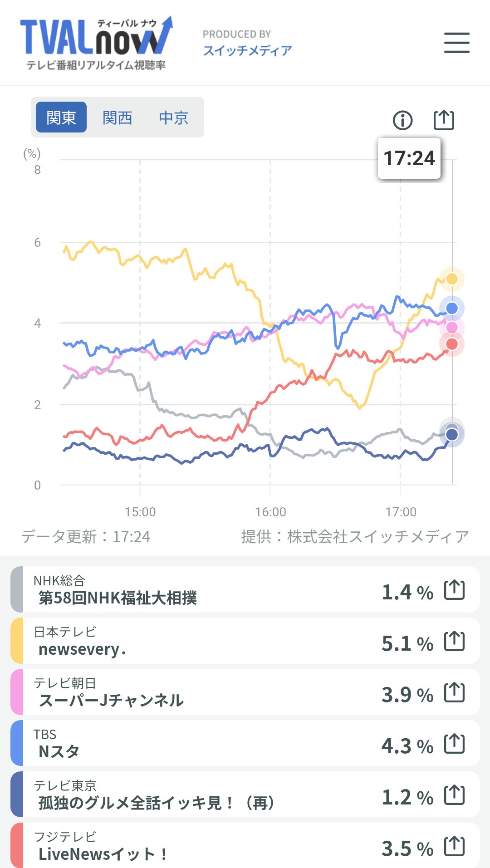Open the スイッチメディア producer link
This screenshot has width=490, height=868.
(x=247, y=50)
